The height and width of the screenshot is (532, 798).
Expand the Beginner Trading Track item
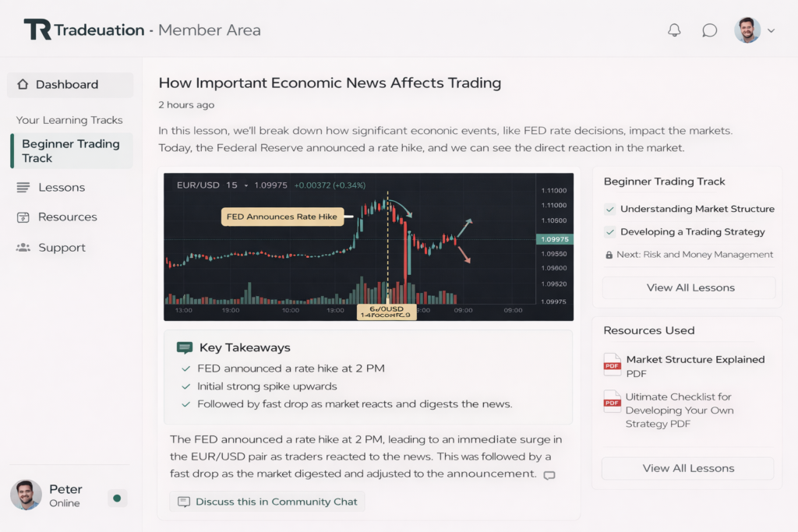[x=71, y=150]
